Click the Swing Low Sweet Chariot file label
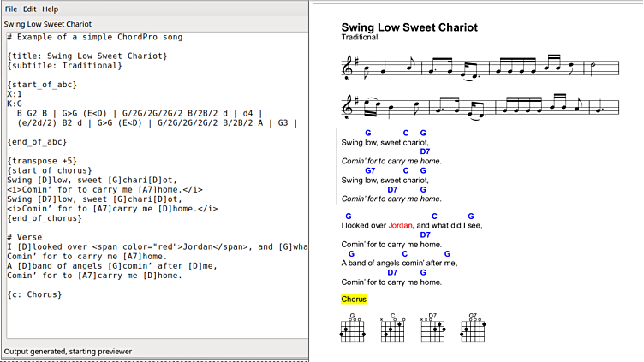The width and height of the screenshot is (644, 362). pyautogui.click(x=47, y=24)
